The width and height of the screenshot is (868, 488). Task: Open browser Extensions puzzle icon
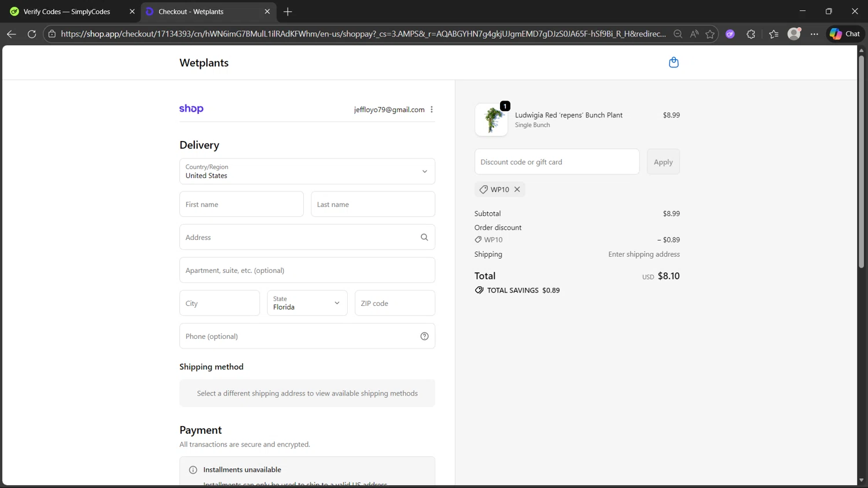(751, 34)
